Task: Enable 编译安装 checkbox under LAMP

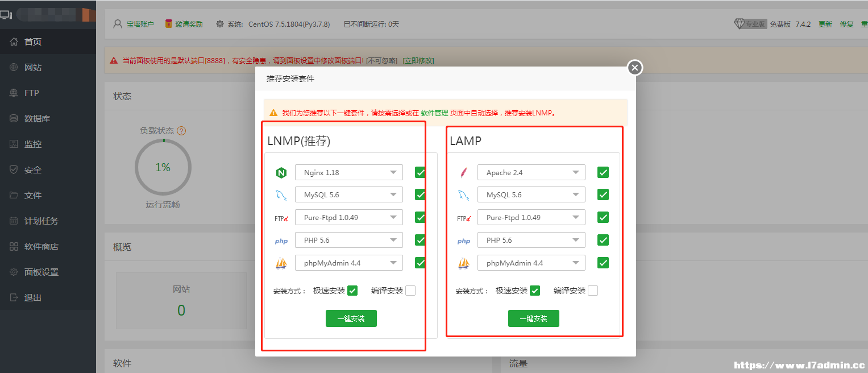Action: pos(593,291)
